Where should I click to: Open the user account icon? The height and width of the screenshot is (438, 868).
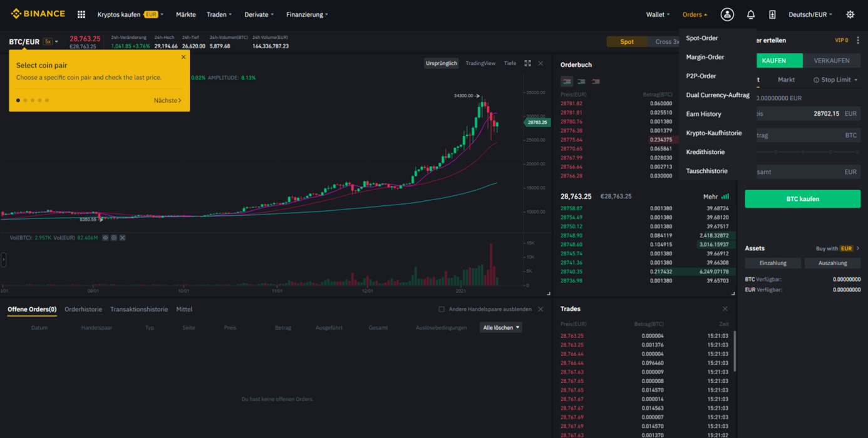(x=727, y=14)
